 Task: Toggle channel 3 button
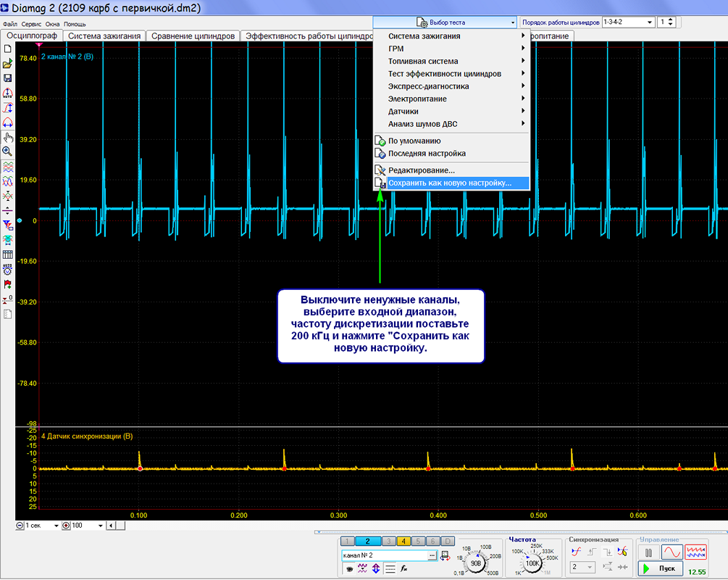388,541
